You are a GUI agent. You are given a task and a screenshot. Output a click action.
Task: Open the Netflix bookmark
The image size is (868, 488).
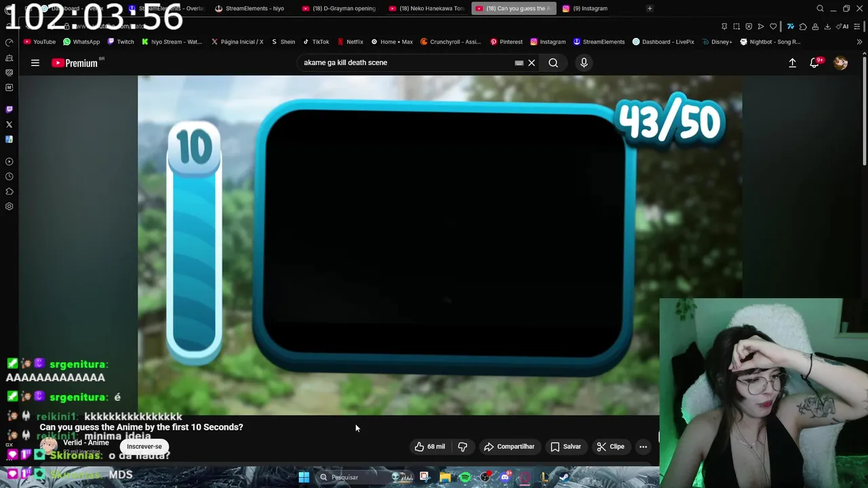351,42
